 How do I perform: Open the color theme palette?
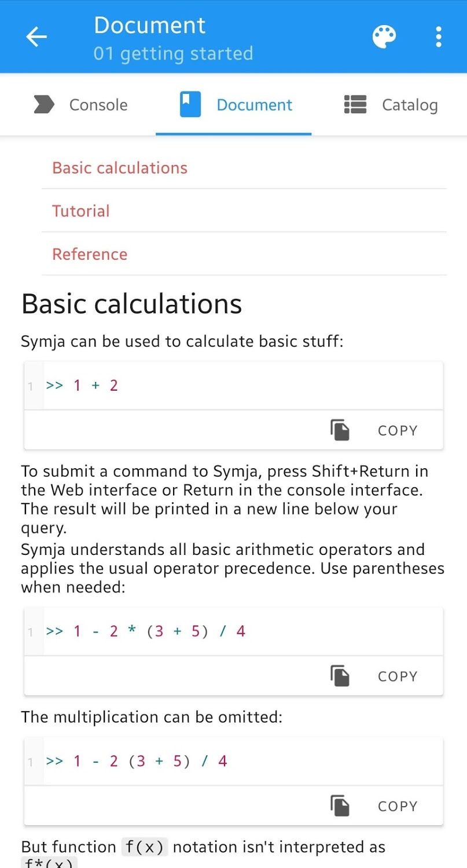pyautogui.click(x=384, y=37)
